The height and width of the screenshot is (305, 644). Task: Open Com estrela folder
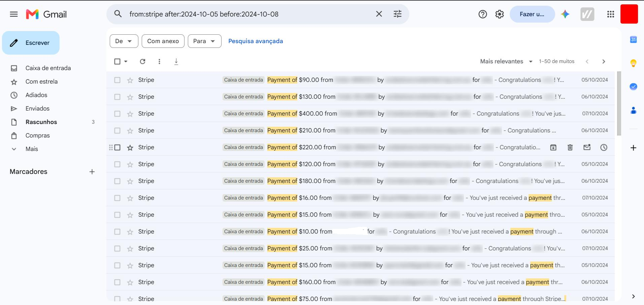pyautogui.click(x=41, y=82)
